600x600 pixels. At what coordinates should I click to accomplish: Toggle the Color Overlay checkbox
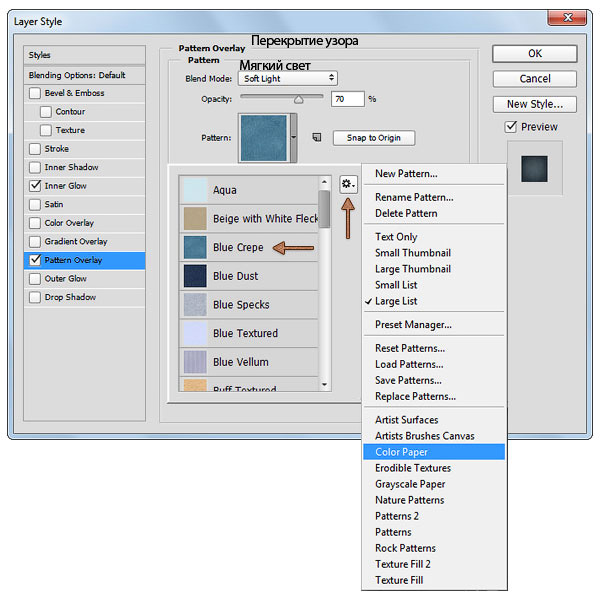(x=35, y=223)
